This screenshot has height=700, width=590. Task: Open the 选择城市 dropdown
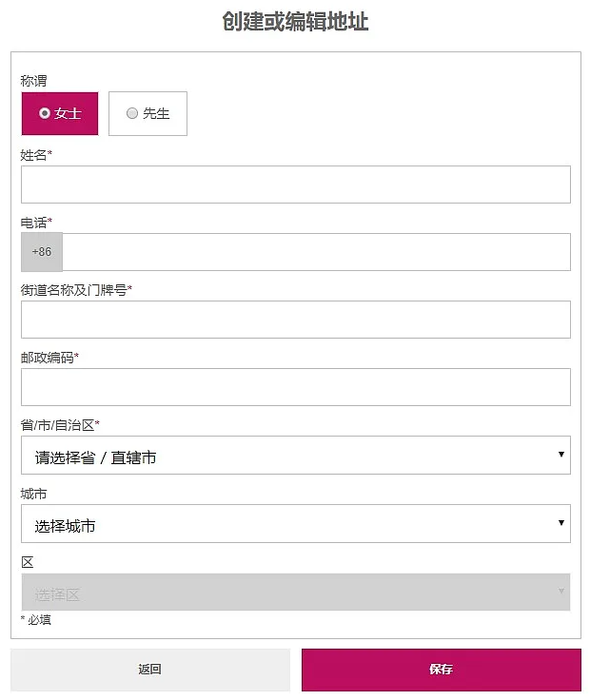pos(296,524)
